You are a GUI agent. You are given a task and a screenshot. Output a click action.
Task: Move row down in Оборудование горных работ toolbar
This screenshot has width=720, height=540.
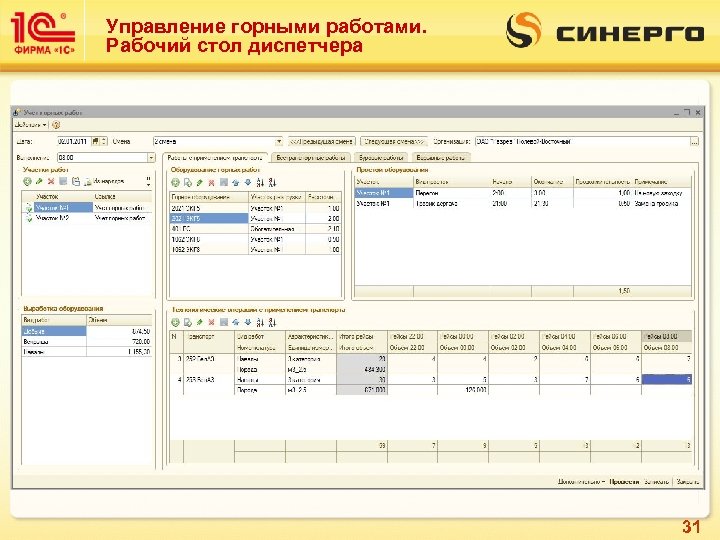248,182
